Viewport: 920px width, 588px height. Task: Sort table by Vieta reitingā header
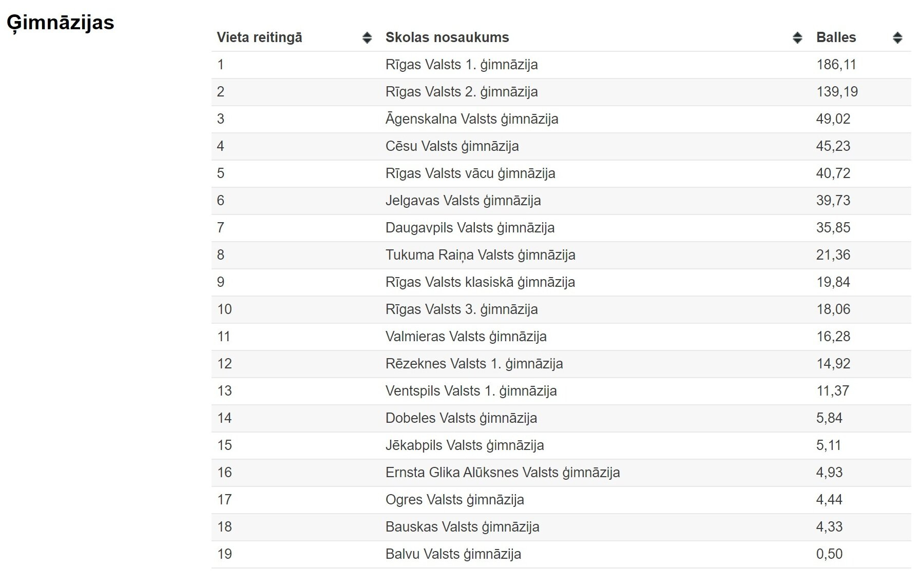[259, 37]
